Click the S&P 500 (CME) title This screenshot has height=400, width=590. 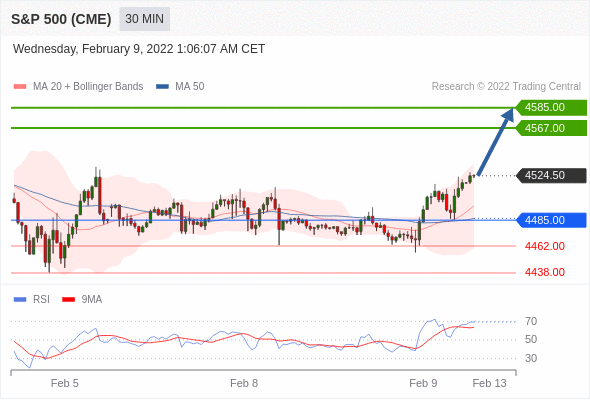[61, 19]
